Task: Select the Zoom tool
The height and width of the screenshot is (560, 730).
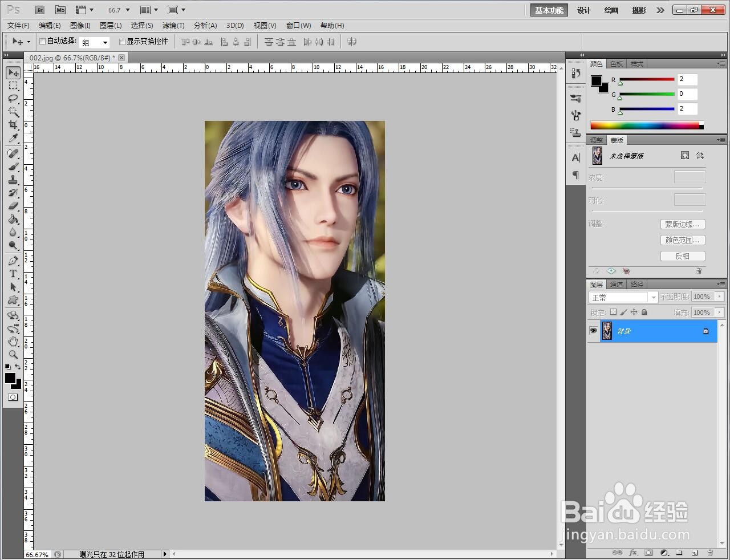Action: [x=13, y=355]
